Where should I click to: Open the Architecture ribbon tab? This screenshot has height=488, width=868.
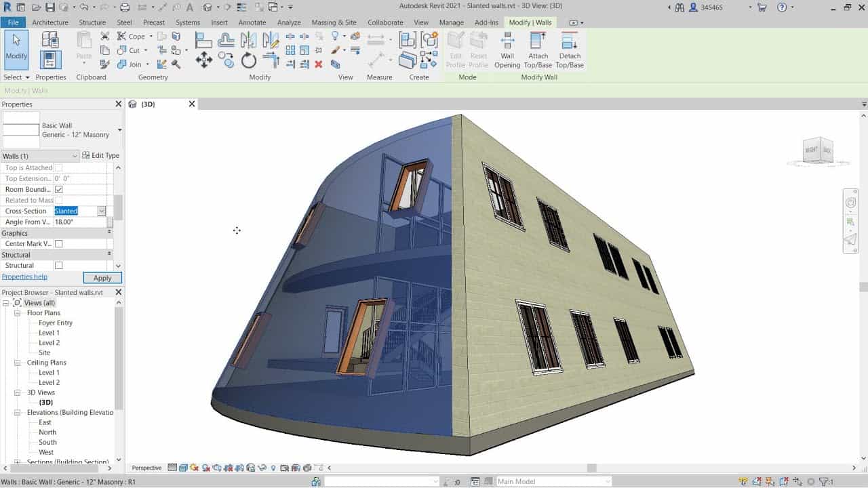(x=50, y=22)
